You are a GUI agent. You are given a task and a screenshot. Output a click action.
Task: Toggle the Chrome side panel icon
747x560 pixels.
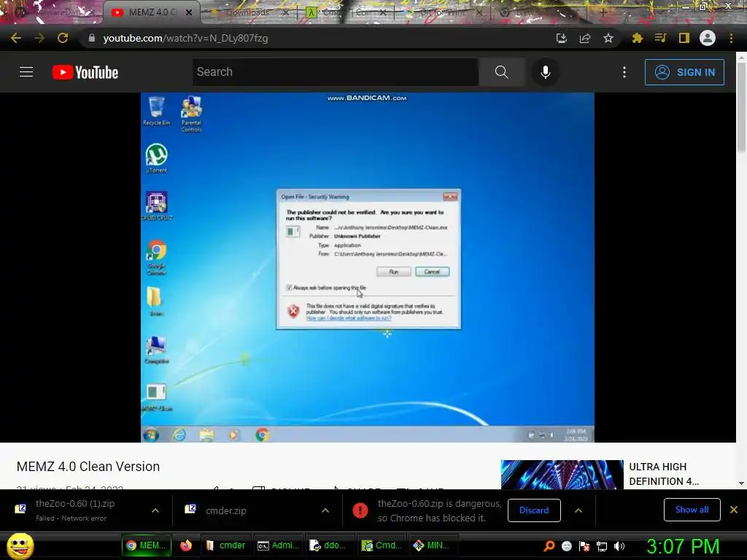point(684,38)
